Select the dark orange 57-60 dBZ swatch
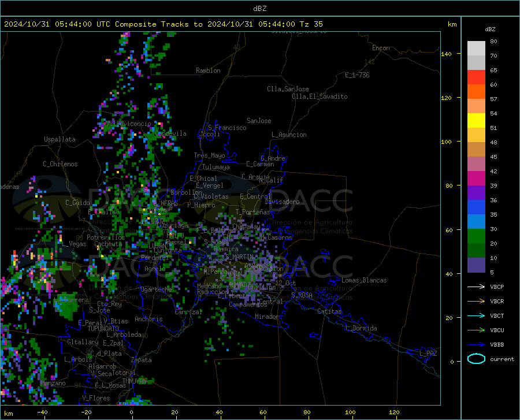This screenshot has width=520, height=420. coord(476,92)
